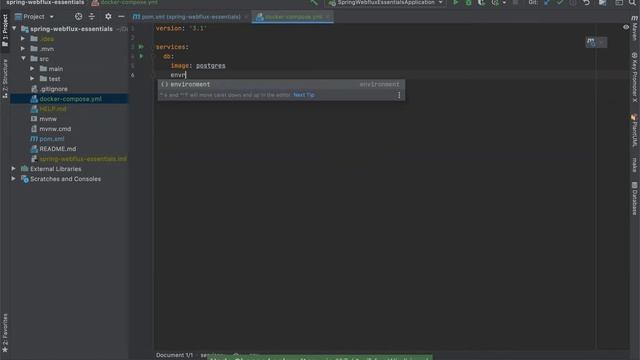
Task: Select HELP.md in project tree
Action: point(53,109)
